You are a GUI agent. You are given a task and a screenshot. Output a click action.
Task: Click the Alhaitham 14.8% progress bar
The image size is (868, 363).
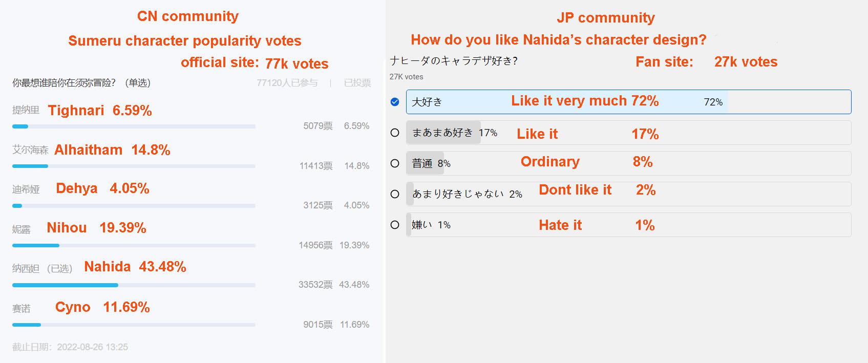(x=134, y=166)
